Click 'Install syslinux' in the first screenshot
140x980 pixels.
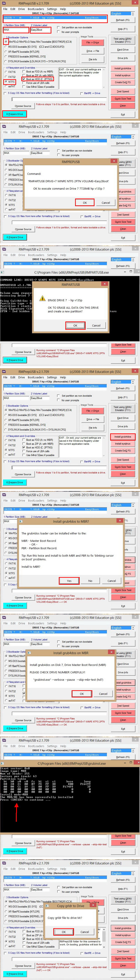tap(123, 75)
